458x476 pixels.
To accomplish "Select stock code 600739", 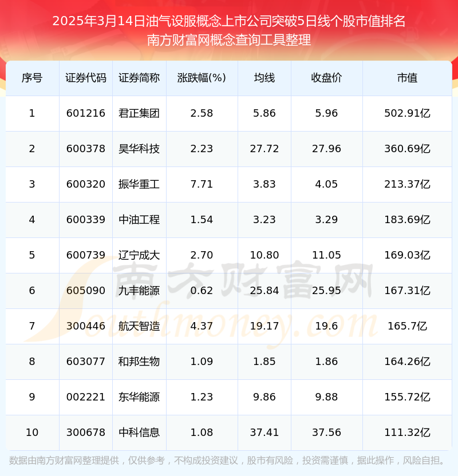I will tap(86, 255).
